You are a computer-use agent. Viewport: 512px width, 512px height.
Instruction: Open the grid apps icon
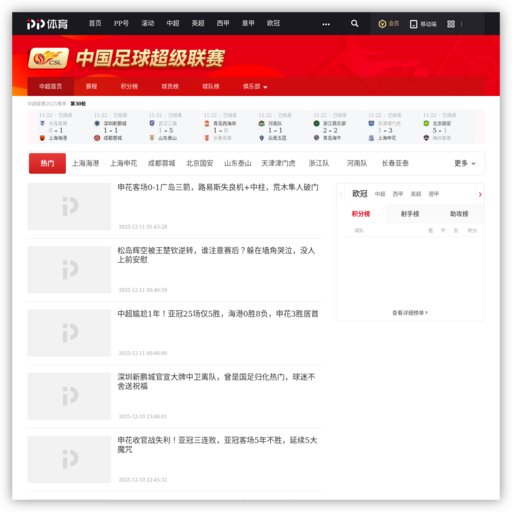[451, 24]
